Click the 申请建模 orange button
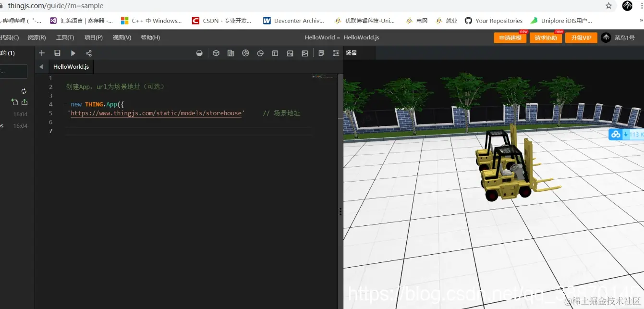This screenshot has height=309, width=644. (x=510, y=38)
